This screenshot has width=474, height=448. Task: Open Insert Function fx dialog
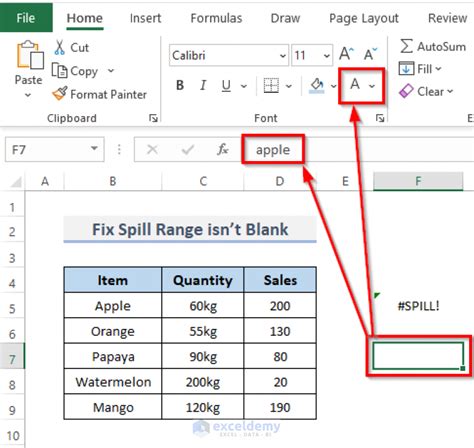tap(222, 149)
